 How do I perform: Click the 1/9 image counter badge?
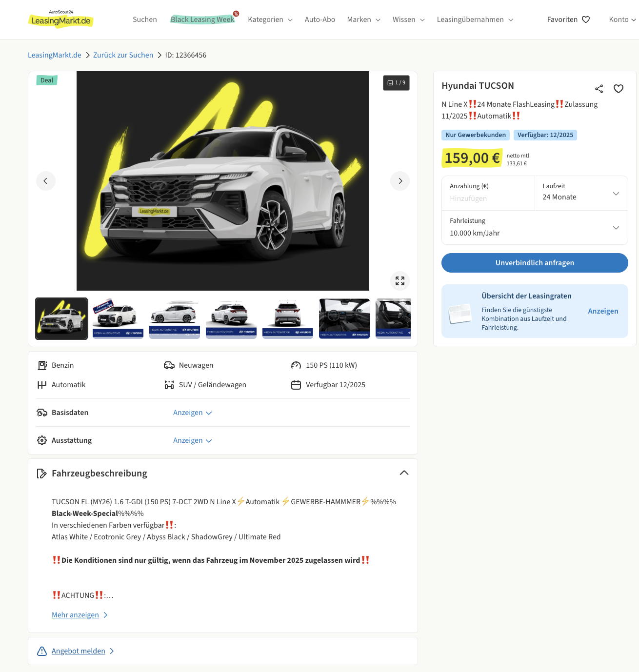coord(396,83)
